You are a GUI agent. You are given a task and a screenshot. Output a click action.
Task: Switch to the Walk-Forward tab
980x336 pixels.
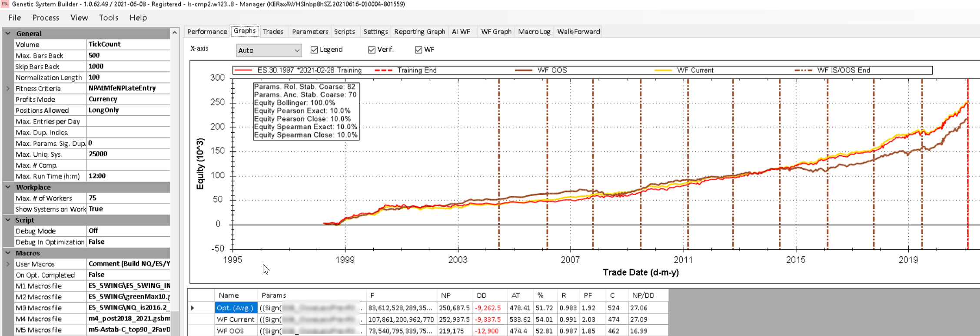pos(578,32)
